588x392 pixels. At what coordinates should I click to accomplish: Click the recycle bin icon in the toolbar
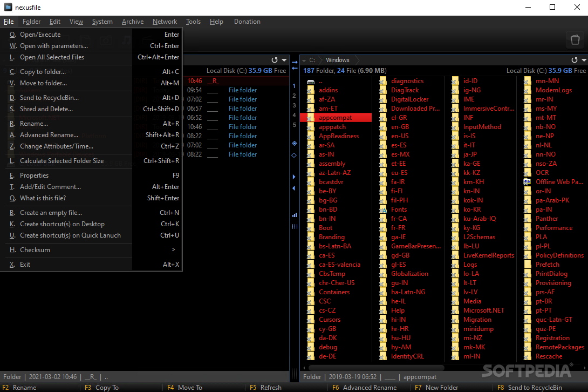click(575, 39)
